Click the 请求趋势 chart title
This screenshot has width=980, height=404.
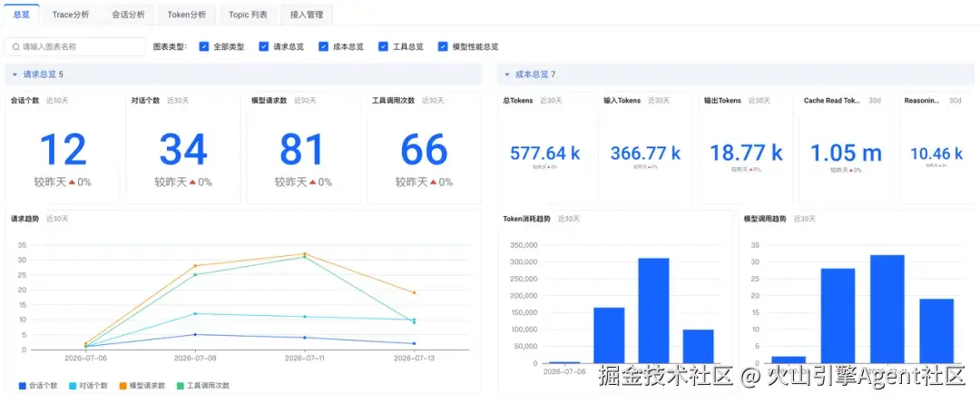pyautogui.click(x=25, y=219)
